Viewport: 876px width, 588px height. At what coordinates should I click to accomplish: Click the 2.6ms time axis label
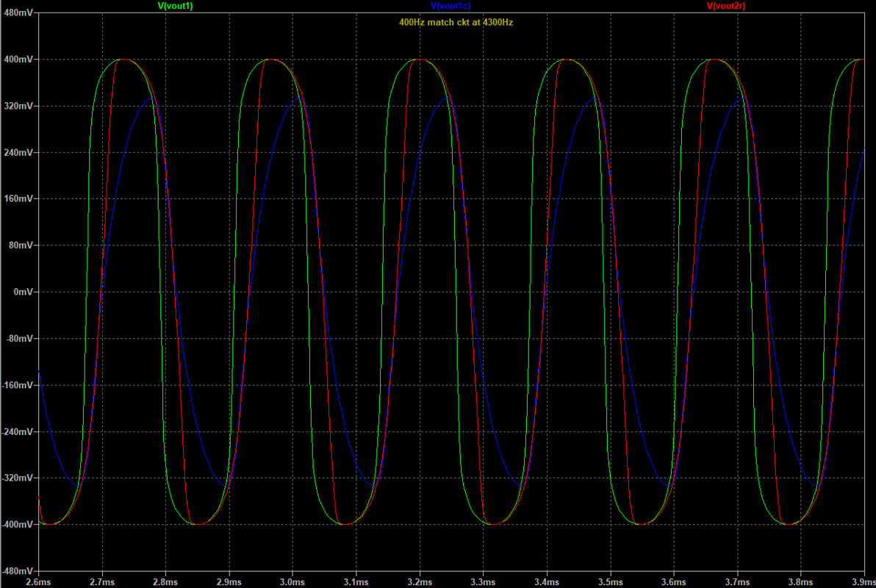click(38, 582)
